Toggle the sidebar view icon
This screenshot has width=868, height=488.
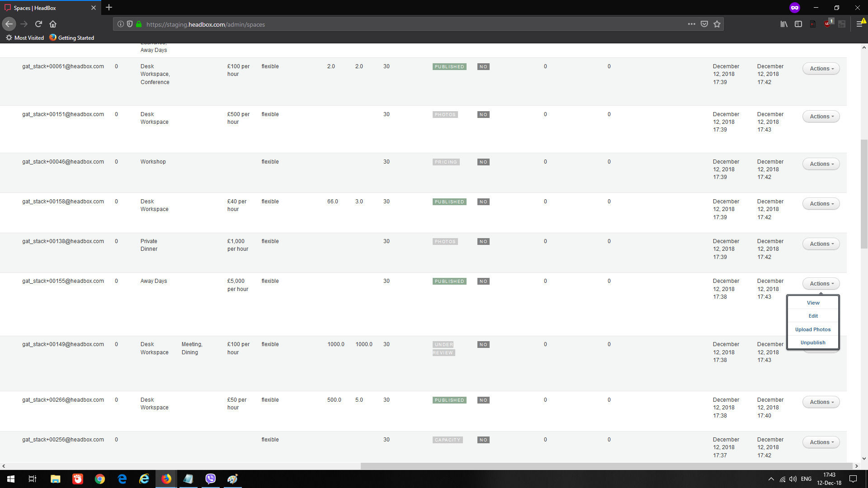point(798,24)
